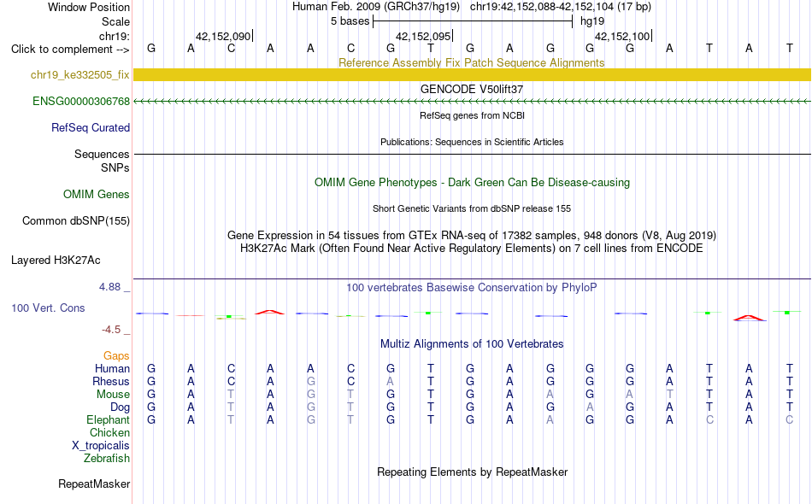Select the Zebrafish species row label
The height and width of the screenshot is (504, 812).
click(x=107, y=459)
